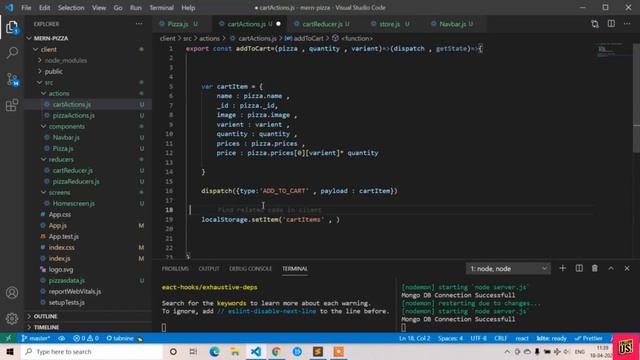Open Windows Start menu
Viewport: 640px width, 360px height.
[x=10, y=352]
